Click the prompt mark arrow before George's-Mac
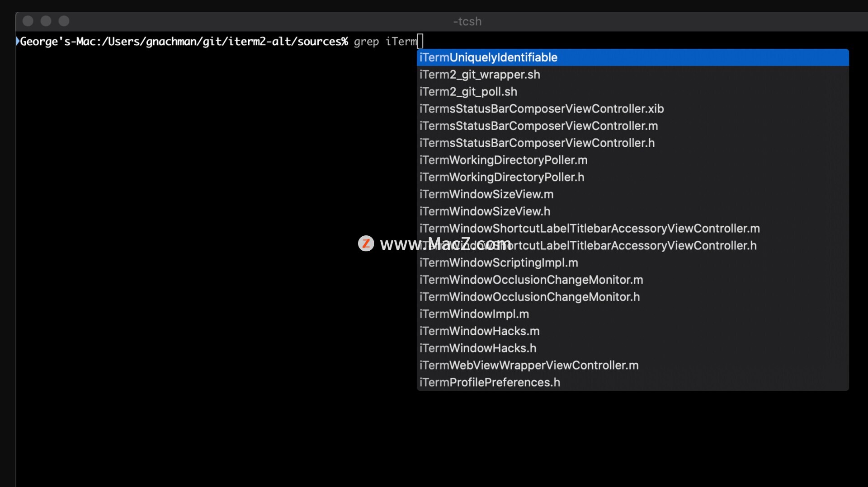The width and height of the screenshot is (868, 487). 18,41
